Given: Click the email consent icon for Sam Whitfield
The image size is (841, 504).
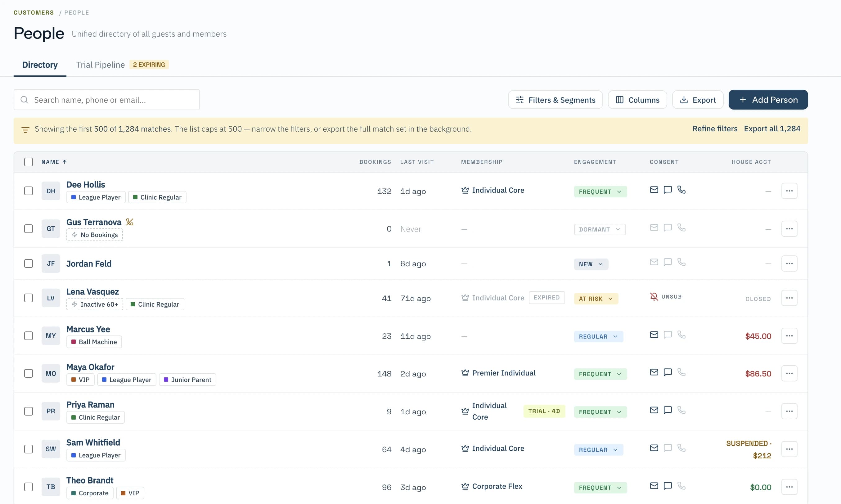Looking at the screenshot, I should 654,448.
